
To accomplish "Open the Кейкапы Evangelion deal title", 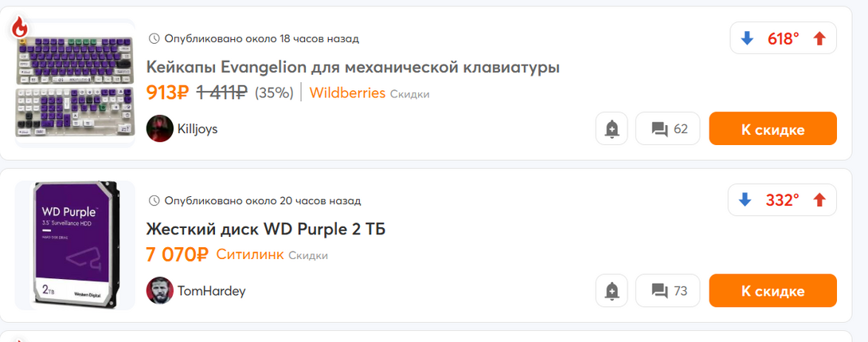I will (353, 67).
